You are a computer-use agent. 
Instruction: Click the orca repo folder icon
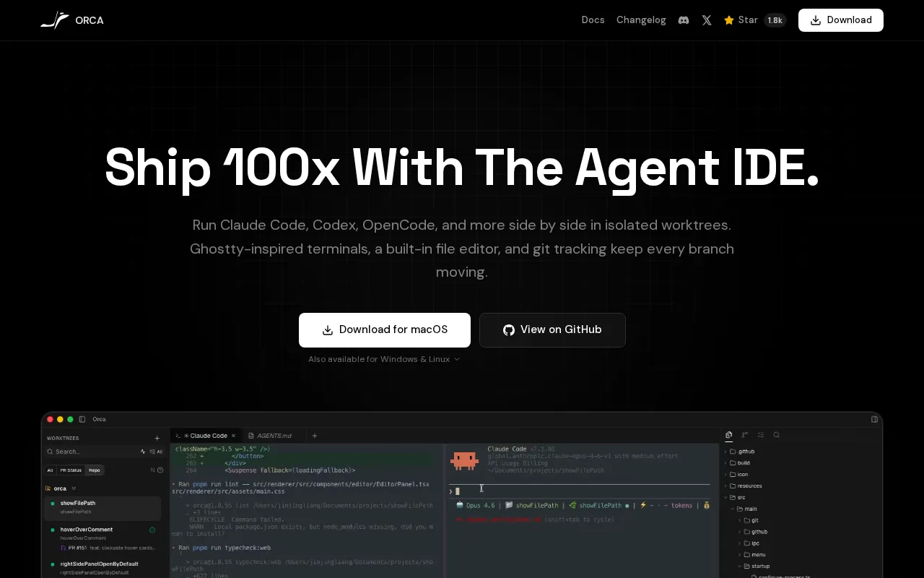pos(48,488)
